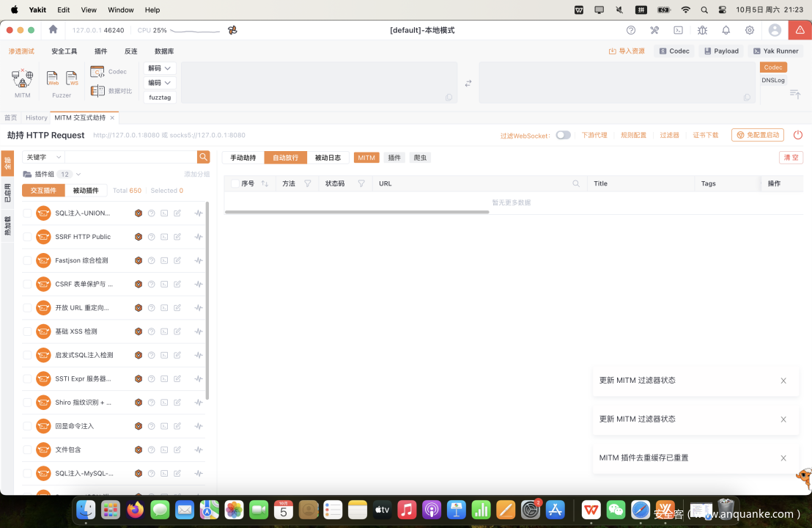
Task: Click the 证书下载 link
Action: (x=706, y=135)
